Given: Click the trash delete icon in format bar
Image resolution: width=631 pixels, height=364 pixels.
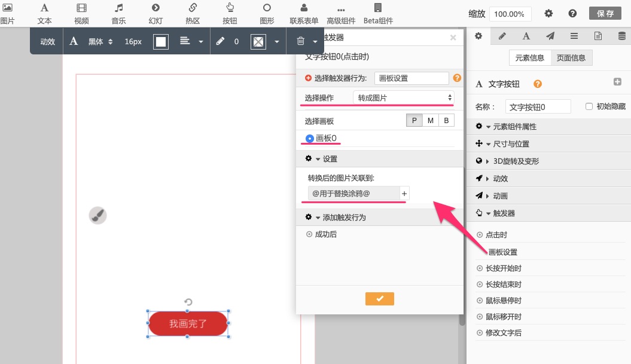Looking at the screenshot, I should 300,42.
